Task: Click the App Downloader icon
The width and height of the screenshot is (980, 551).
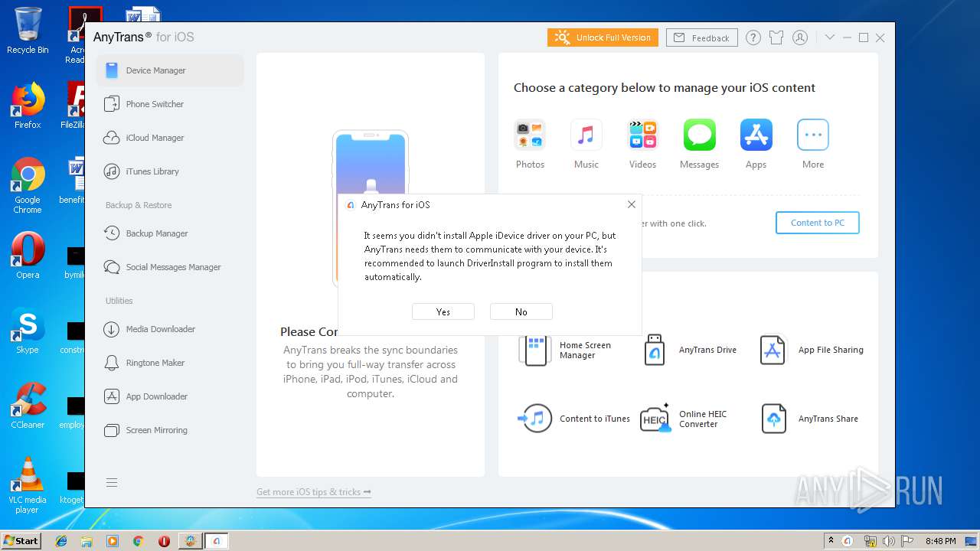Action: tap(112, 396)
